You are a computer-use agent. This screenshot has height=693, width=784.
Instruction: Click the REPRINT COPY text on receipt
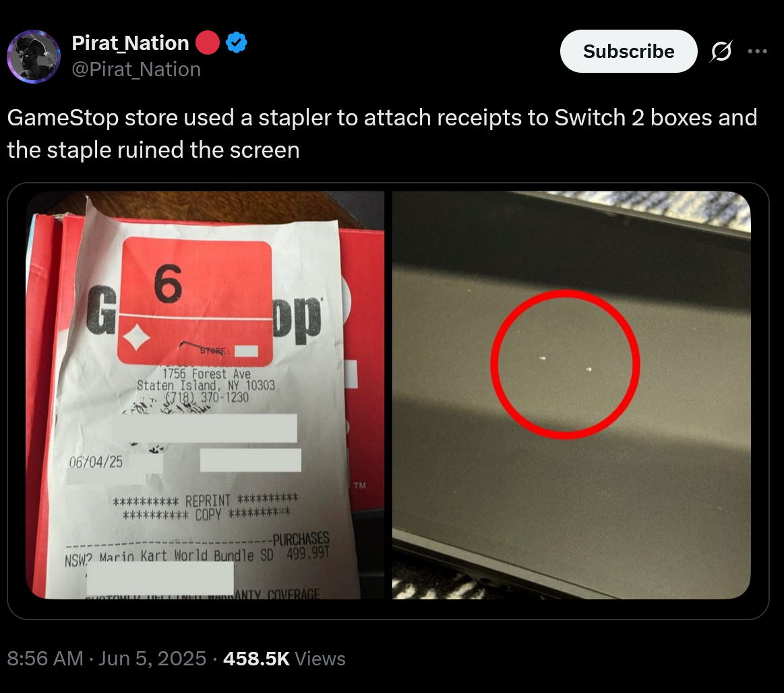pyautogui.click(x=205, y=506)
